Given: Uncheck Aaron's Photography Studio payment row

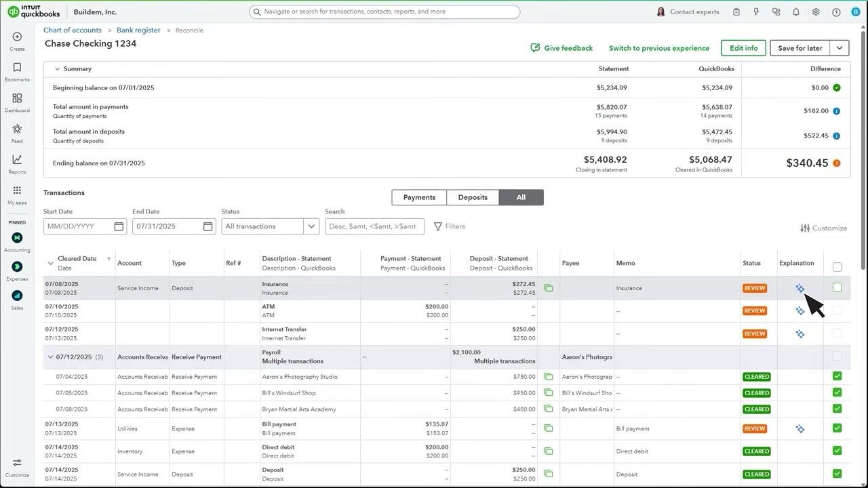Looking at the screenshot, I should tap(837, 376).
